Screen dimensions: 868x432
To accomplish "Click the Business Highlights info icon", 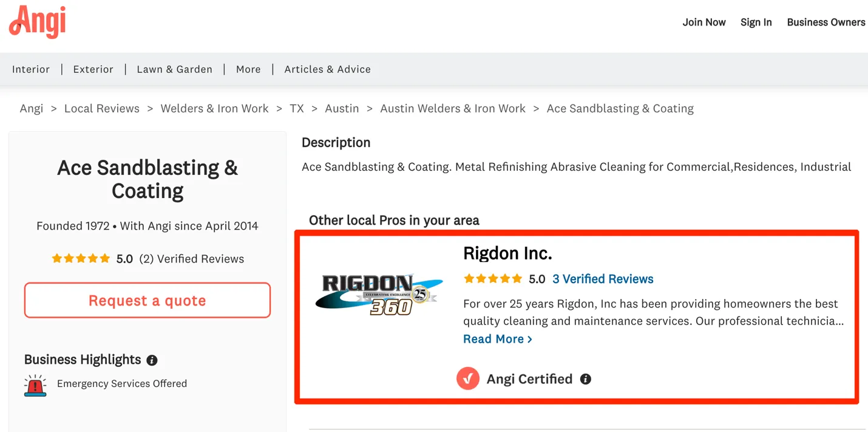I will click(152, 360).
